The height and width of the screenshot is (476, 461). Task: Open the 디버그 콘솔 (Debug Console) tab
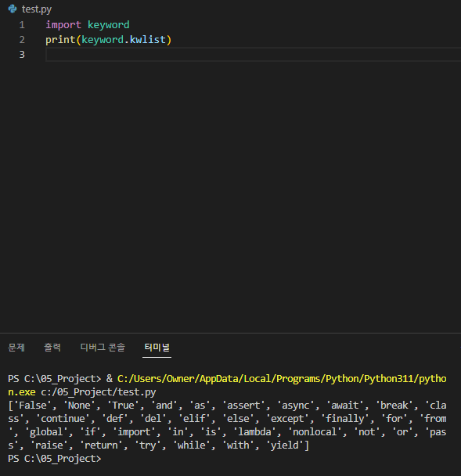pos(103,348)
